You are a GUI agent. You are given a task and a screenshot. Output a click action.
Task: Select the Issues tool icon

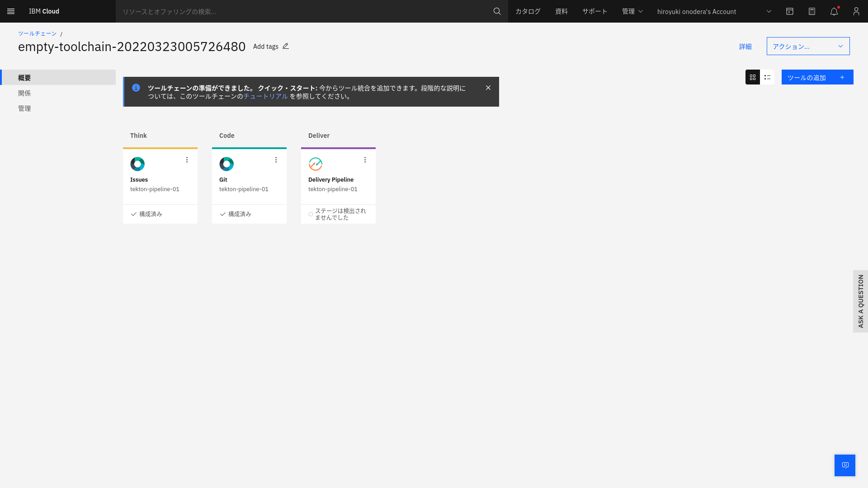(137, 164)
